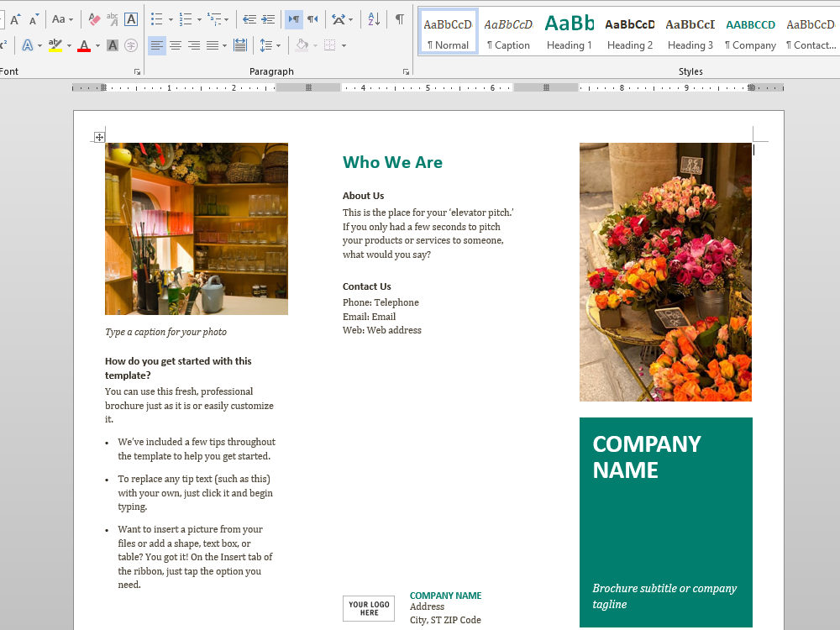The width and height of the screenshot is (840, 630).
Task: Click the 'Address' line near logo
Action: point(427,606)
